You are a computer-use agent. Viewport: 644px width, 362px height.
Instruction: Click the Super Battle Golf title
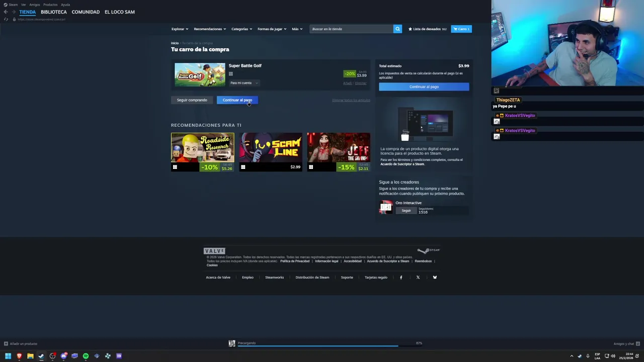[245, 65]
